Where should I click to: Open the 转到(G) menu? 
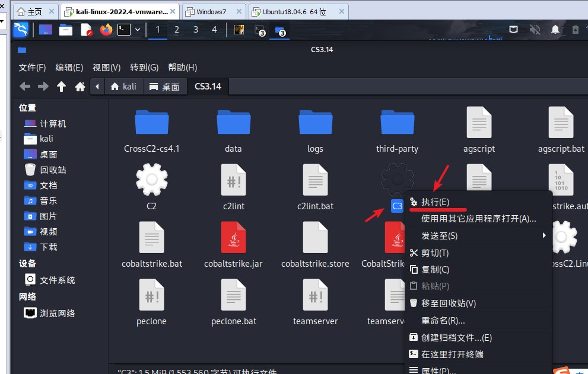144,68
